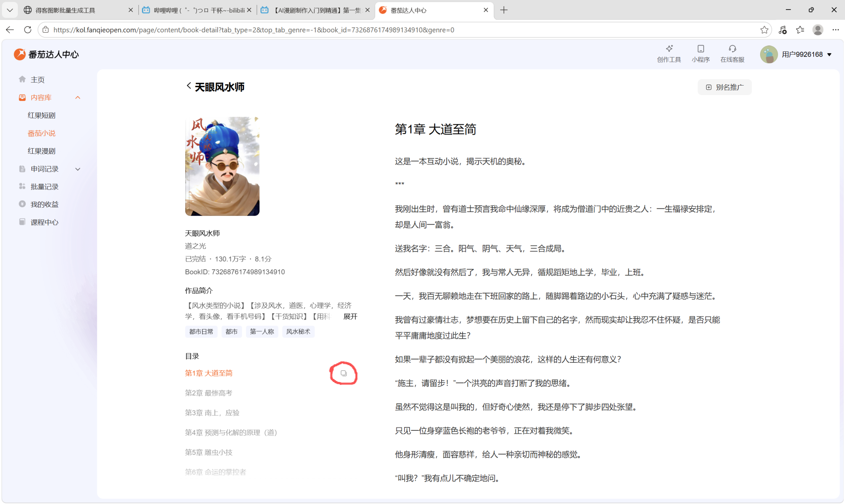The width and height of the screenshot is (845, 504).
Task: Switch to the 哔哩哔哩 bilibili tab
Action: (x=199, y=10)
